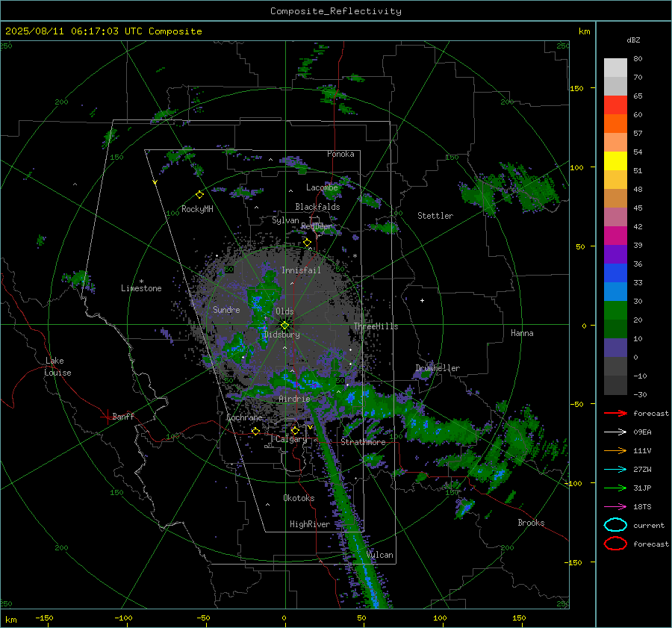Click the red forecast arrow in the legend
The height and width of the screenshot is (628, 672).
(615, 413)
